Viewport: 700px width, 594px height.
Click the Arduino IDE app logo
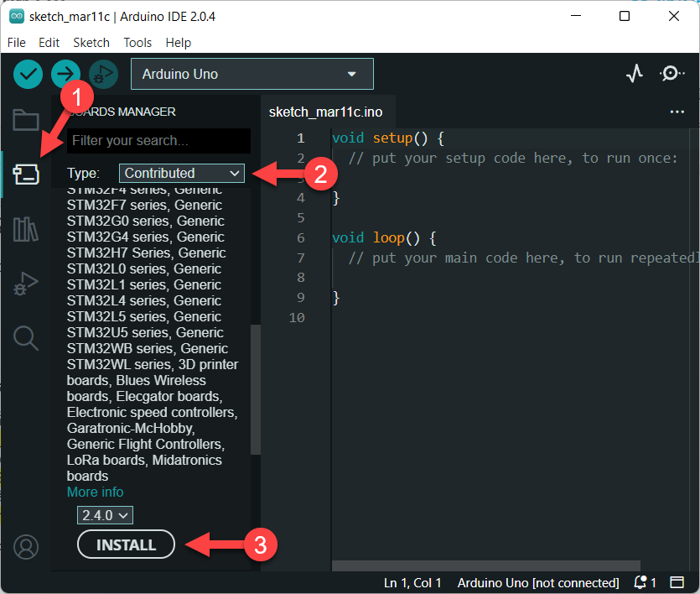coord(17,17)
